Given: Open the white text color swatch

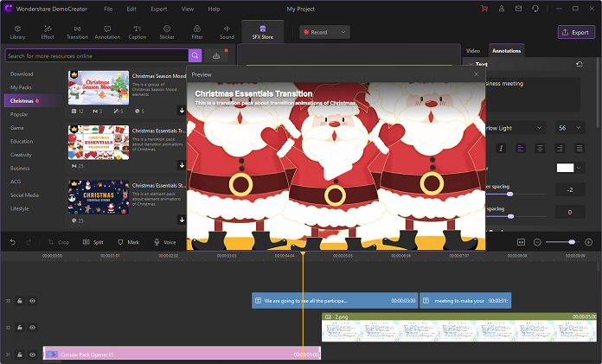Looking at the screenshot, I should coord(565,168).
